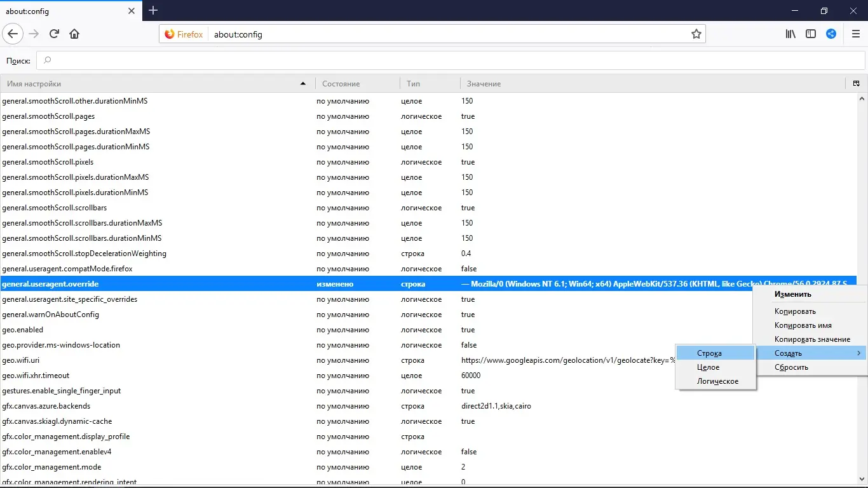Screen dimensions: 868x488
Task: Click the sort arrow on Имя настройки column
Action: (303, 83)
